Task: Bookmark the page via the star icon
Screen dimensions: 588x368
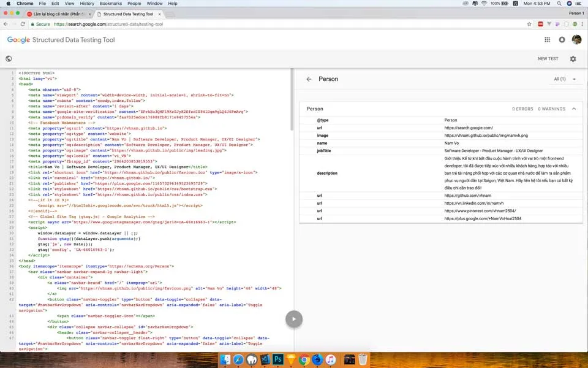Action: (529, 24)
